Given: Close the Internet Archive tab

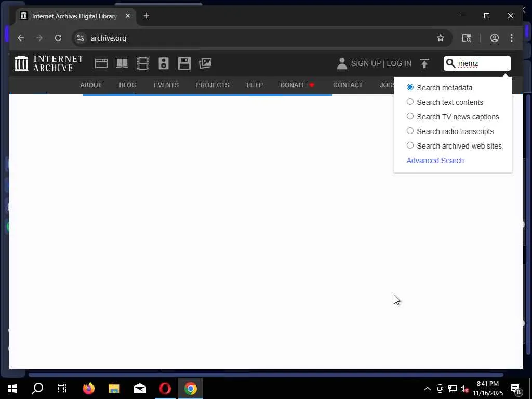Looking at the screenshot, I should coord(128,16).
